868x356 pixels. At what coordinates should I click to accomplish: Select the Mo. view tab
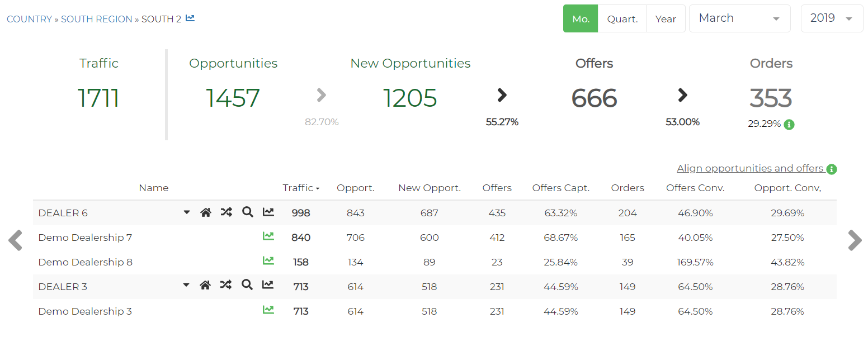coord(580,18)
